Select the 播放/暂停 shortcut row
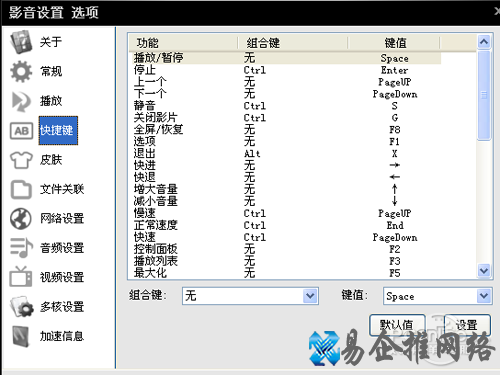Image resolution: width=500 pixels, height=375 pixels. point(287,58)
